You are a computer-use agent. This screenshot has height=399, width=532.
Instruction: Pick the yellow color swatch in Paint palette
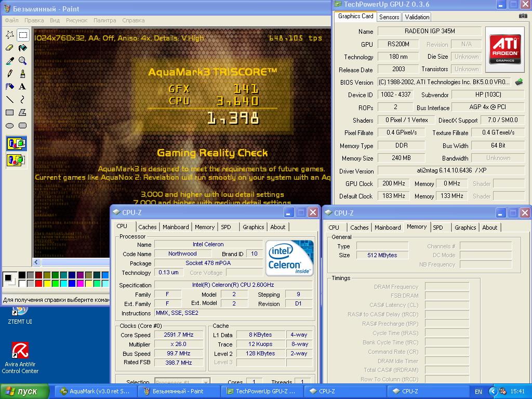tap(47, 283)
